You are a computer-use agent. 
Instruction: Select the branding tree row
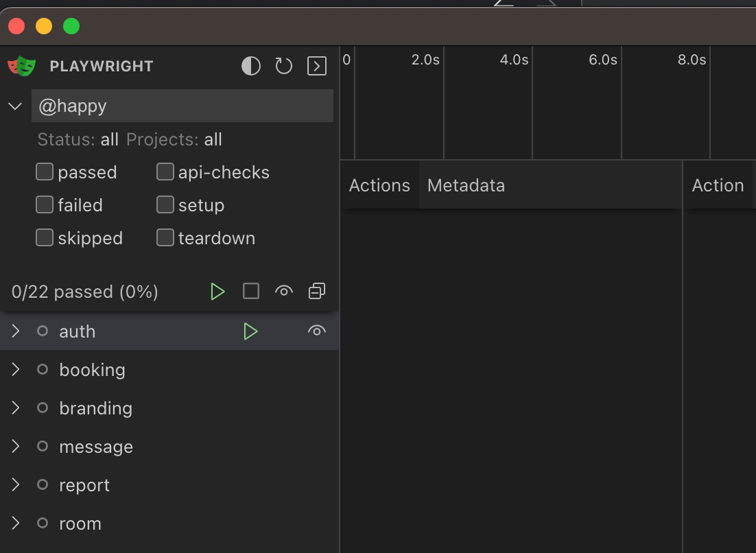[x=169, y=408]
